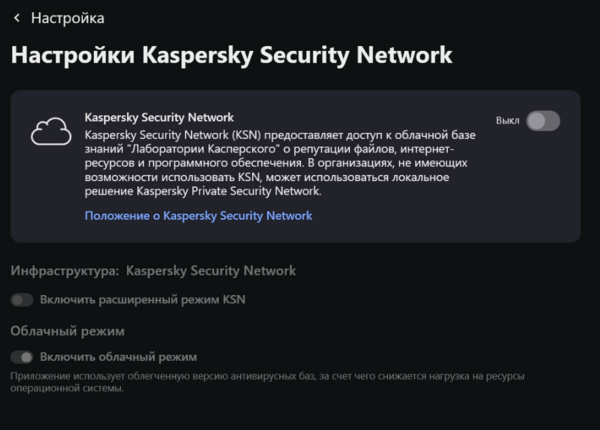Click the Kaspersky Security Network infrastructure value

(x=211, y=271)
